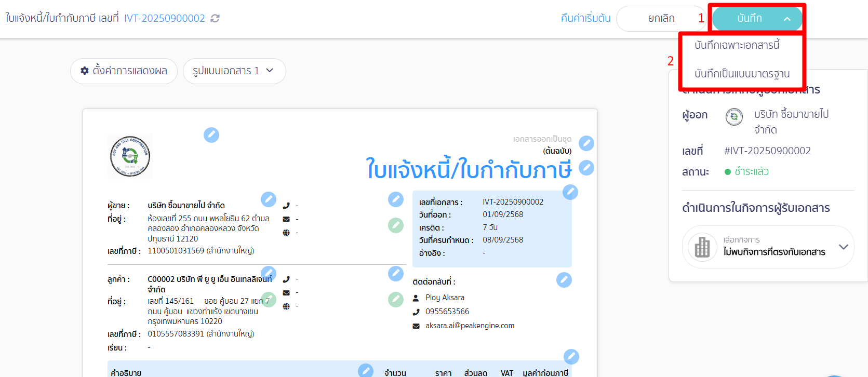Click the credit value 7 วัน
This screenshot has height=377, width=868.
coord(490,227)
